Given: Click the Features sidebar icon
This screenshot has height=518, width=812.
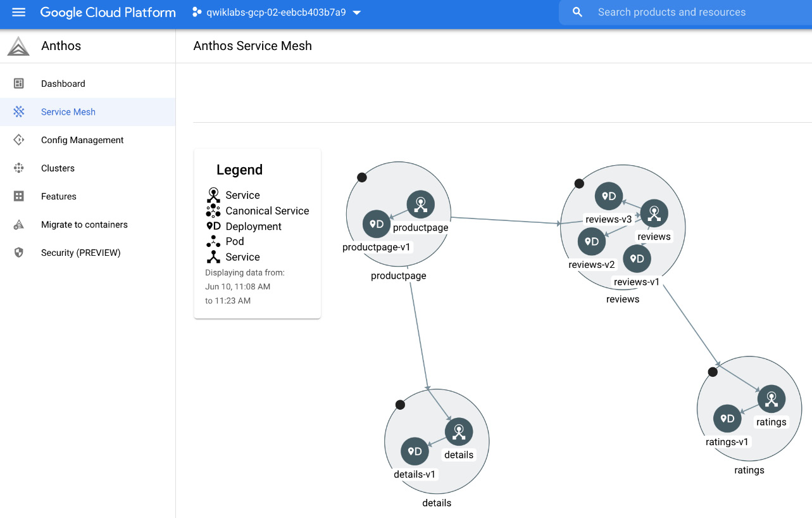Looking at the screenshot, I should pos(19,196).
